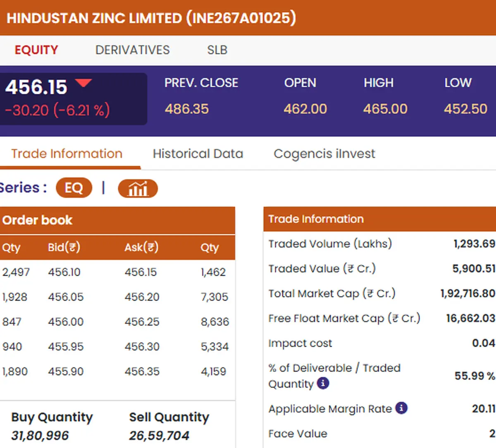Click the LOW value 452.50
The width and height of the screenshot is (496, 448).
466,109
